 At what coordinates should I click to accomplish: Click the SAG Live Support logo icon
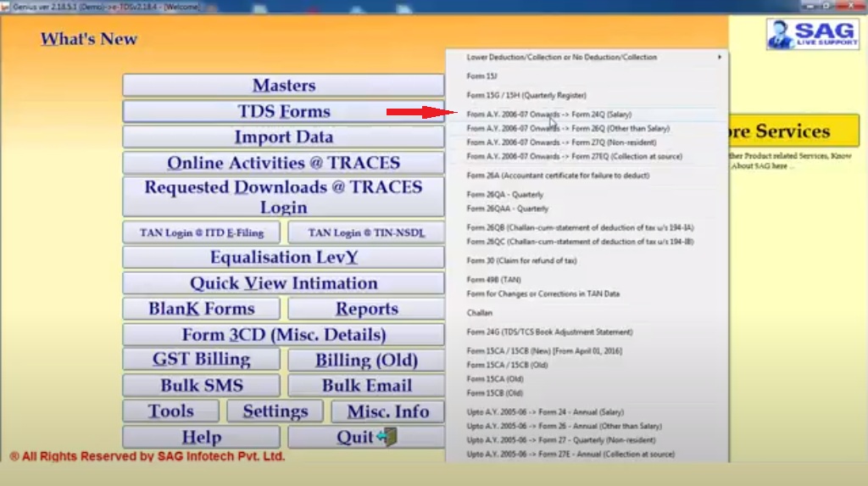813,34
